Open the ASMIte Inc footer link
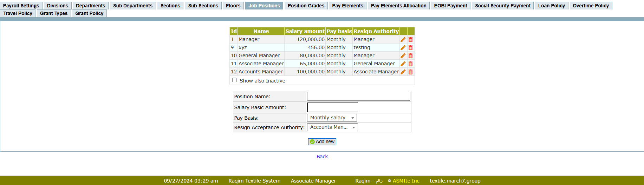The image size is (644, 185). (406, 181)
